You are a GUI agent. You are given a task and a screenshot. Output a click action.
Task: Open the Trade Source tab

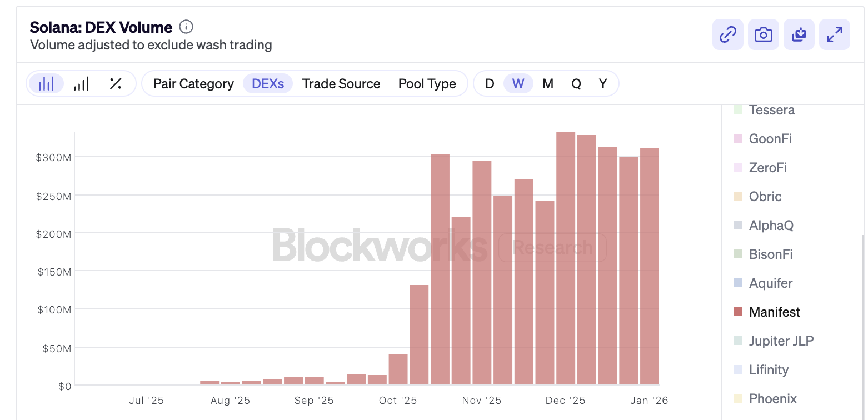coord(341,84)
